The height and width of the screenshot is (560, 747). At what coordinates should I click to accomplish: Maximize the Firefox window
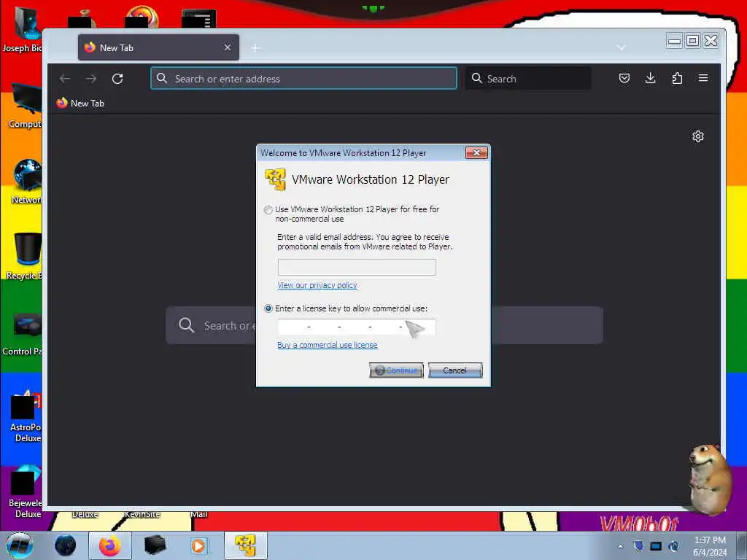point(693,41)
